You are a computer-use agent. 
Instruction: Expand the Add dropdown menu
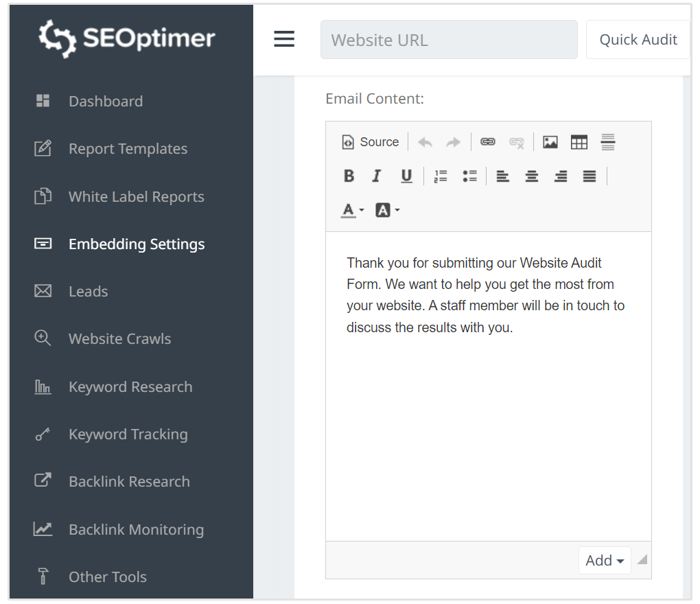605,561
